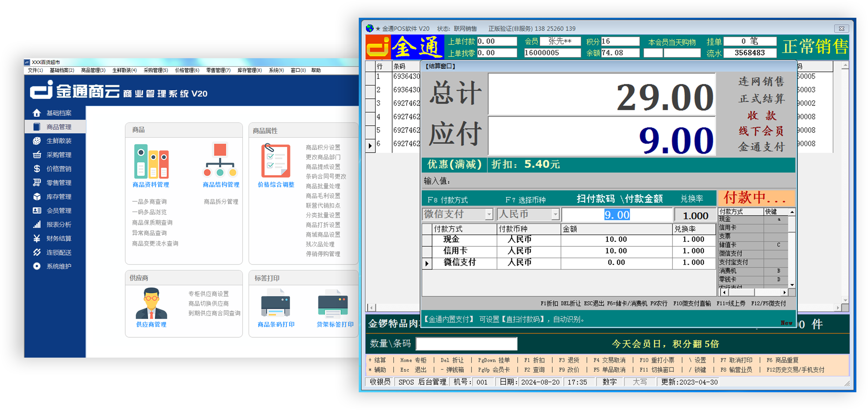Image resolution: width=868 pixels, height=410 pixels.
Task: Open the 生鲜散装 sidebar icon
Action: (37, 141)
